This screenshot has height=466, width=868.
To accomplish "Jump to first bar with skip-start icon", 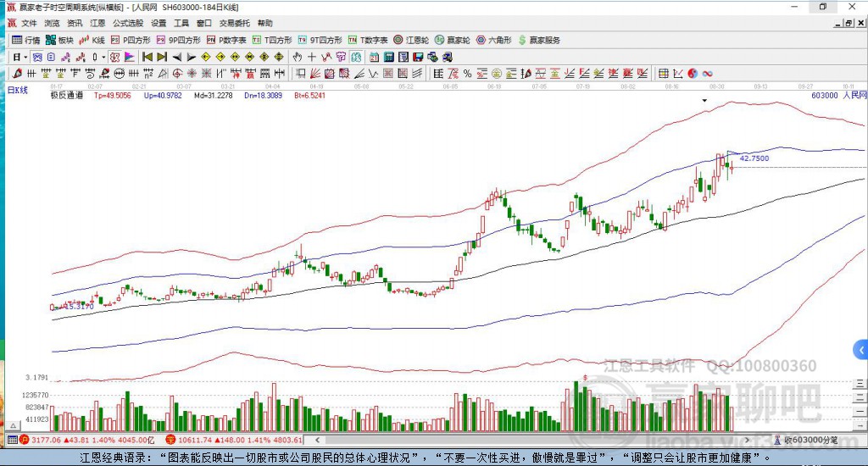I will pos(147,57).
